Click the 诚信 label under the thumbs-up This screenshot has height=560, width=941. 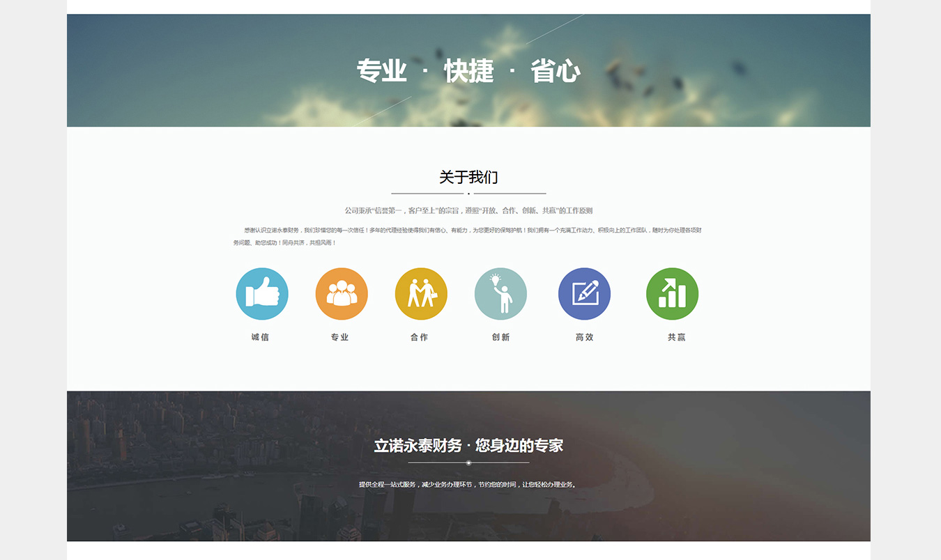tap(260, 337)
